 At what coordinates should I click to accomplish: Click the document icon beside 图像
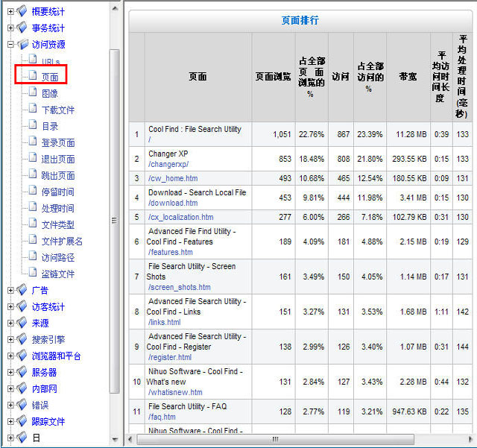tap(33, 92)
